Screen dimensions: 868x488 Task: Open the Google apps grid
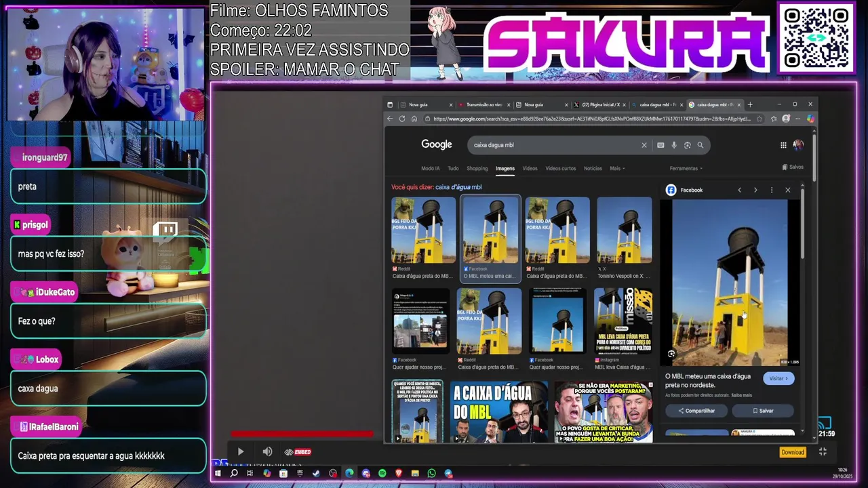[783, 145]
